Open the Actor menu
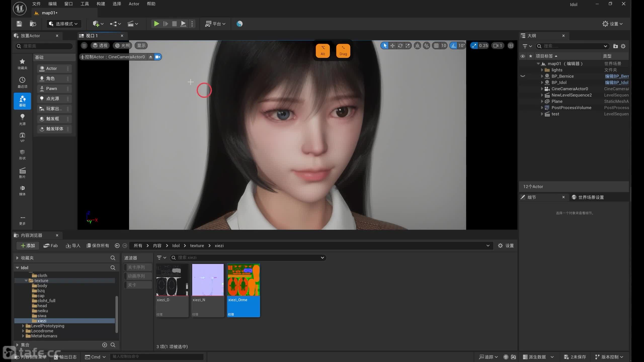Viewport: 644px width, 362px height. (134, 4)
